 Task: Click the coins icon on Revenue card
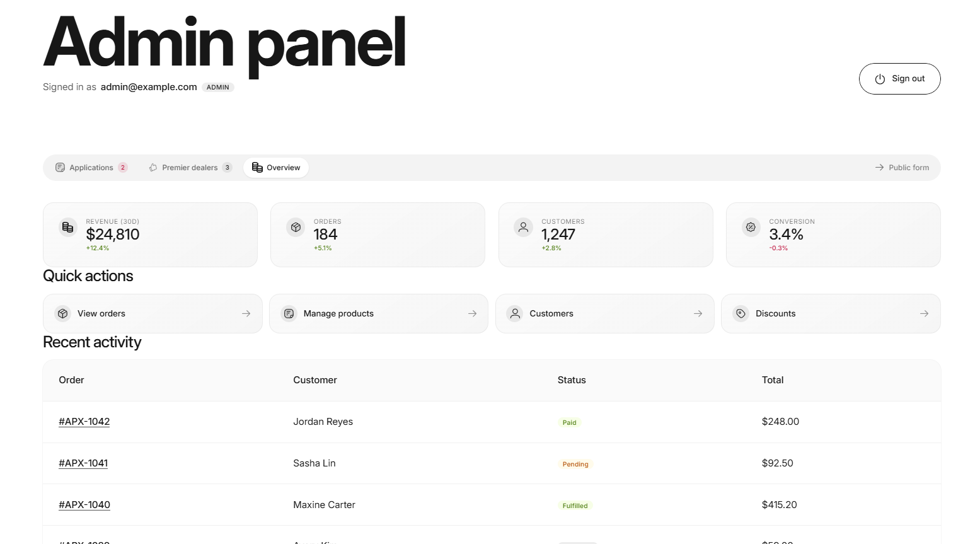pos(68,228)
